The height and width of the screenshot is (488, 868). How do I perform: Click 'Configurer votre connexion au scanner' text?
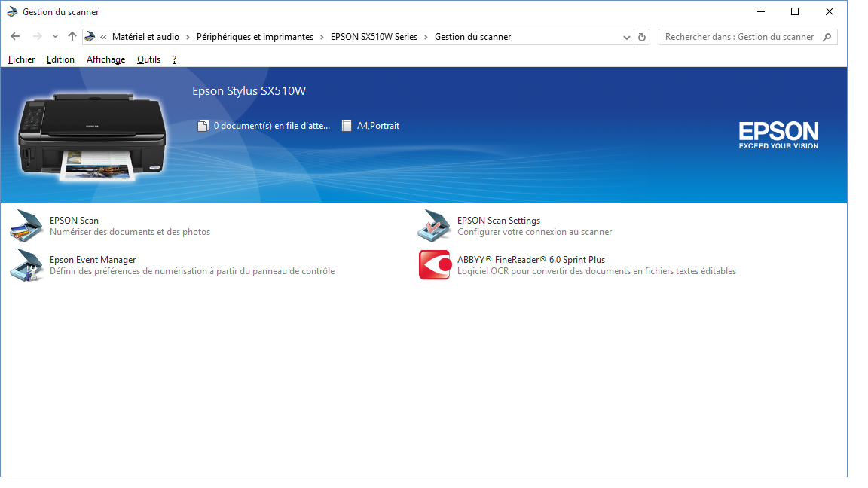click(x=534, y=232)
